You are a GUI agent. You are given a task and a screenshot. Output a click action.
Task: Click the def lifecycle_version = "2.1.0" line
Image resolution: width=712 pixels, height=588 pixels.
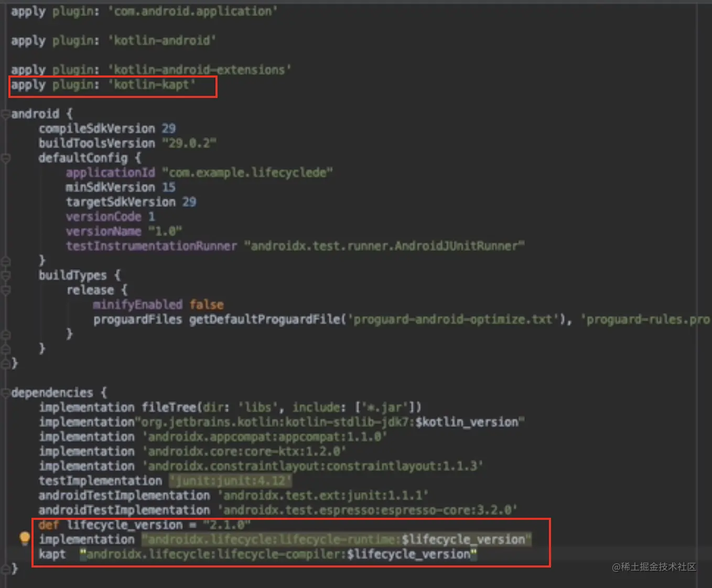point(145,525)
